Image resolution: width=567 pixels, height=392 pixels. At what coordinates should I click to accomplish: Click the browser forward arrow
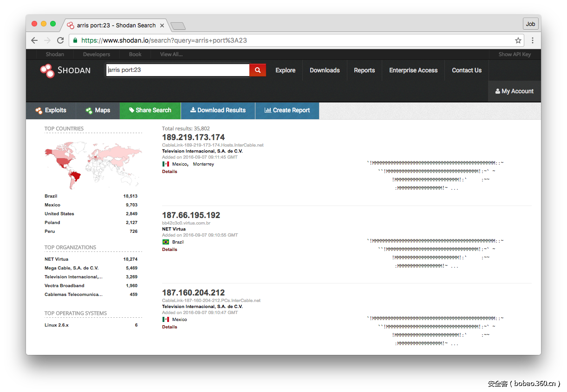(x=47, y=40)
